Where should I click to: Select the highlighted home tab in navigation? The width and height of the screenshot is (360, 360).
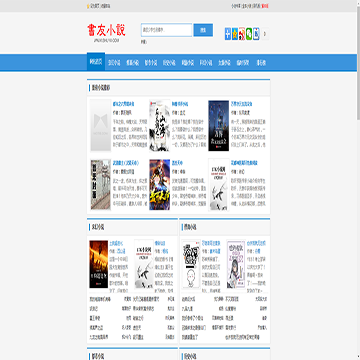(x=96, y=62)
